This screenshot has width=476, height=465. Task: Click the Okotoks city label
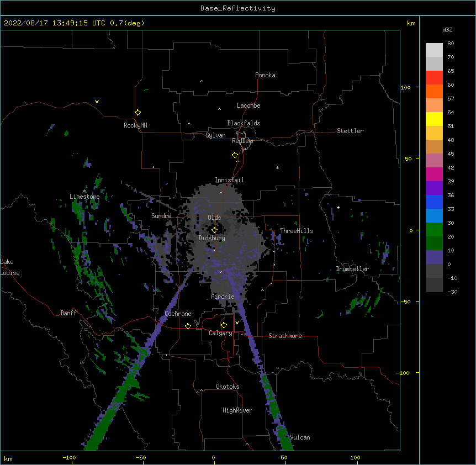(x=228, y=387)
